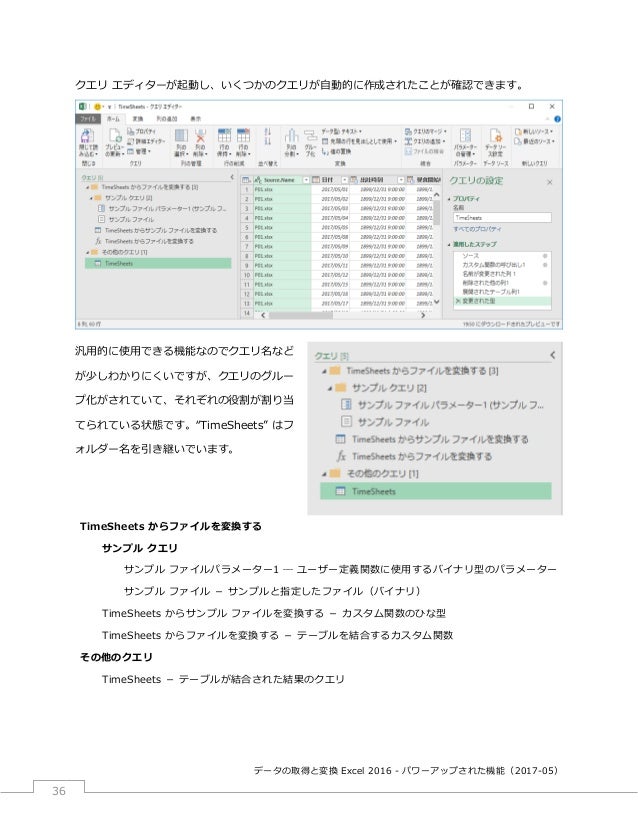The image size is (638, 826).
Task: Click Remove Rows (行の削除) icon
Action: click(x=243, y=135)
